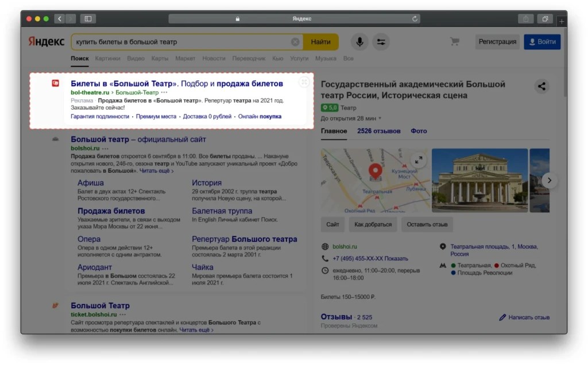Click the lock icon in the address bar

coord(237,19)
